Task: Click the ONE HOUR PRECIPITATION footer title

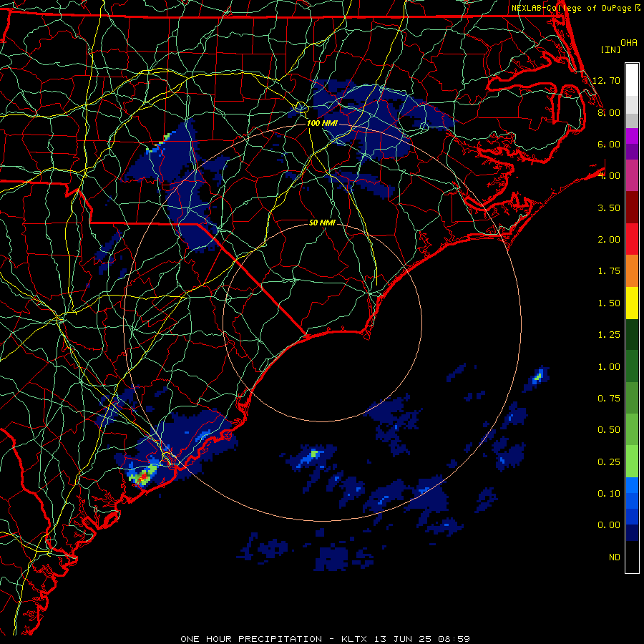Action: (x=251, y=639)
